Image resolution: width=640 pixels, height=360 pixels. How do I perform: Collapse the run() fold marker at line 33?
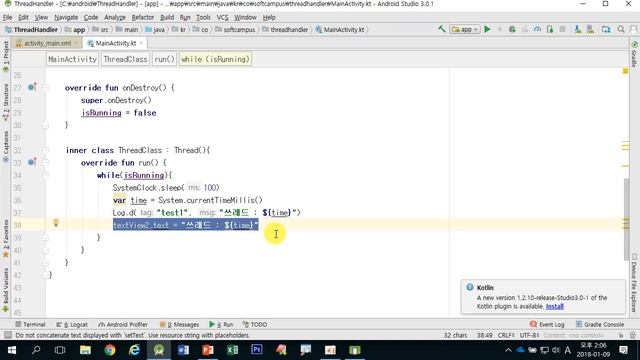(x=45, y=162)
